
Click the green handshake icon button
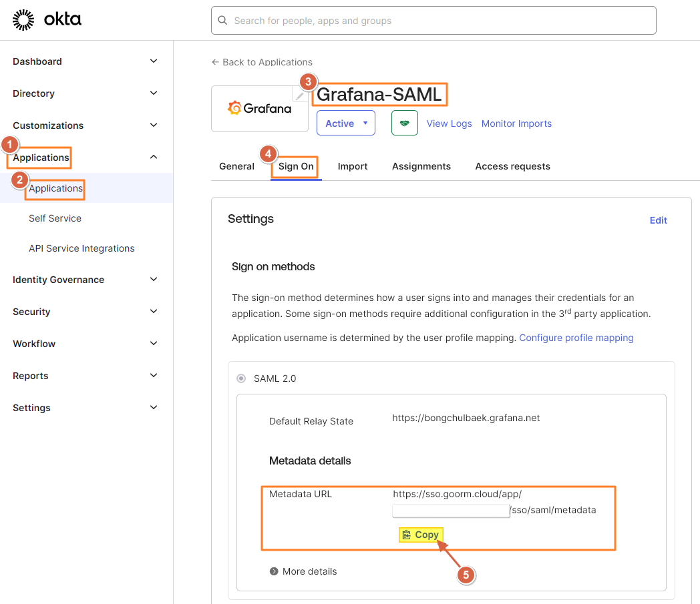[x=404, y=123]
